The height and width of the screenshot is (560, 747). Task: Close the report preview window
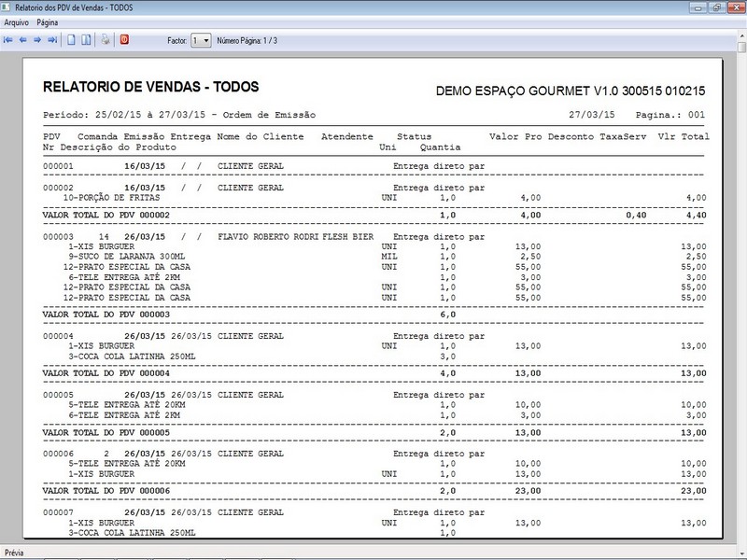[736, 7]
